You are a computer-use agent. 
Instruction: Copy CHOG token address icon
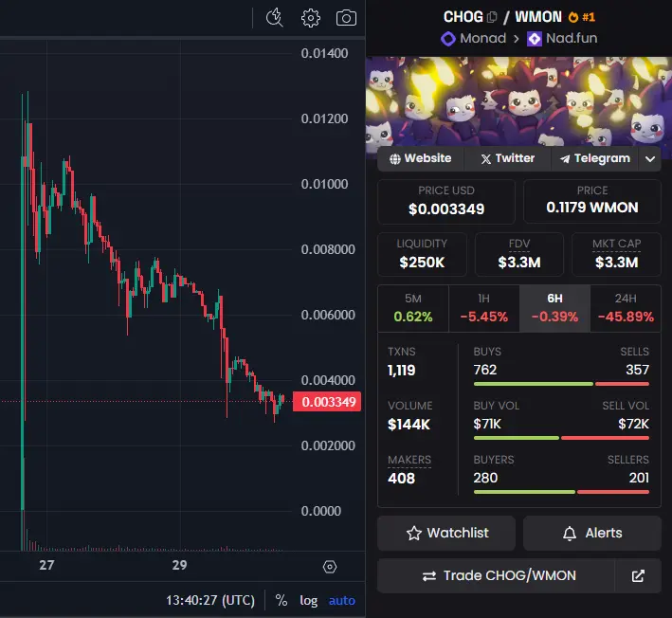(492, 17)
